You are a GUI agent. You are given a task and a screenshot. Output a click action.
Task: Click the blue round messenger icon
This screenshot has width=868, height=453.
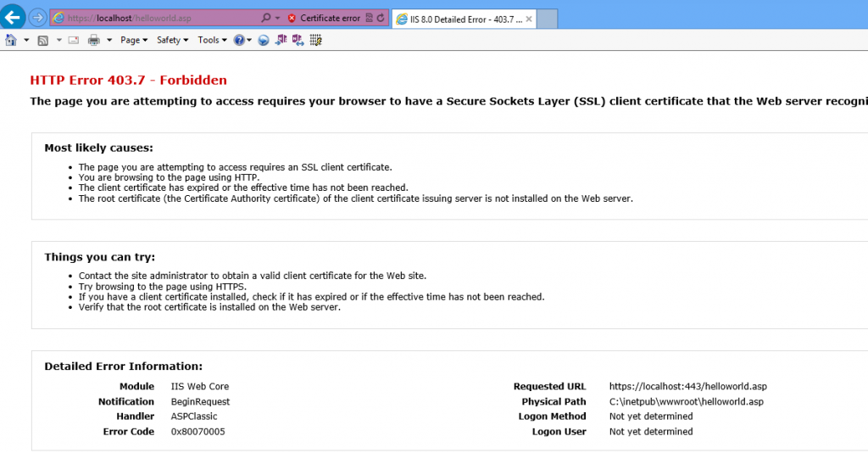[264, 41]
